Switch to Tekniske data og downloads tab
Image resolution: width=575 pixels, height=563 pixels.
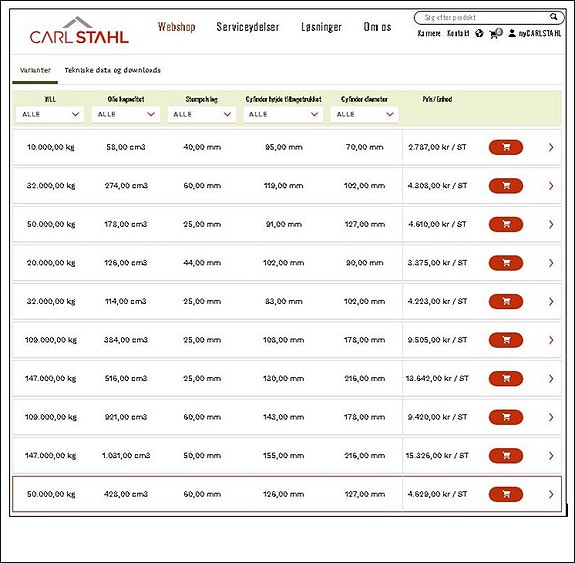pos(113,70)
